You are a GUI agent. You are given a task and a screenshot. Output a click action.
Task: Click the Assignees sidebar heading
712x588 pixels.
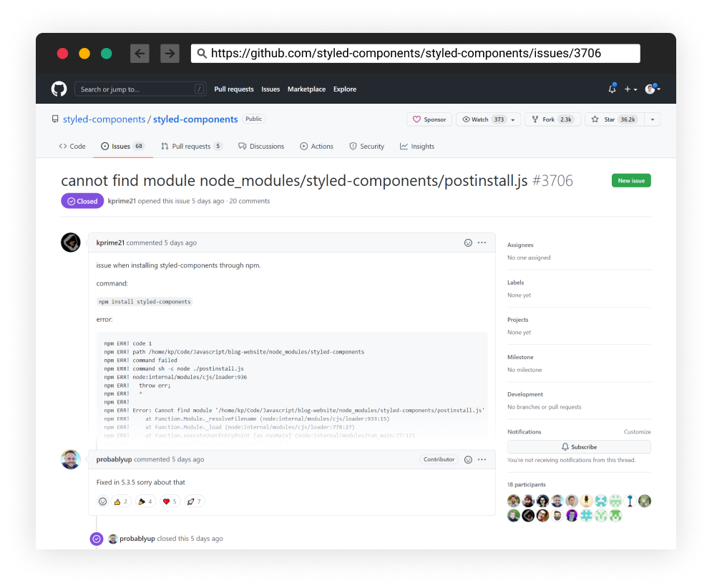click(x=520, y=245)
